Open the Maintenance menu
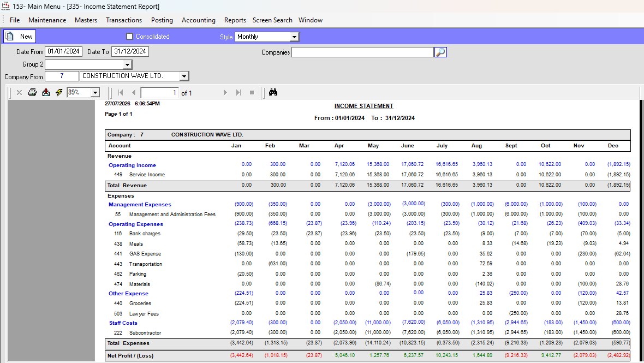Image resolution: width=644 pixels, height=363 pixels. [47, 20]
